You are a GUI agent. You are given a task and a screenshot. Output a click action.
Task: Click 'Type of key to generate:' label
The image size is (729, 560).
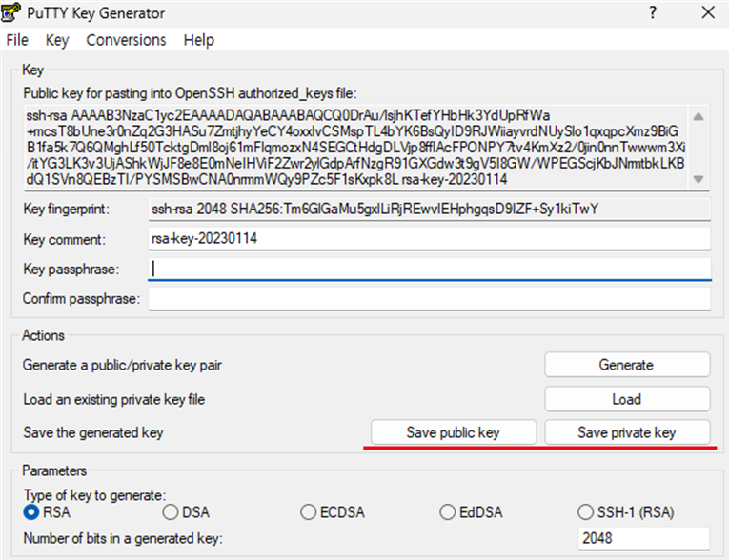click(x=94, y=495)
